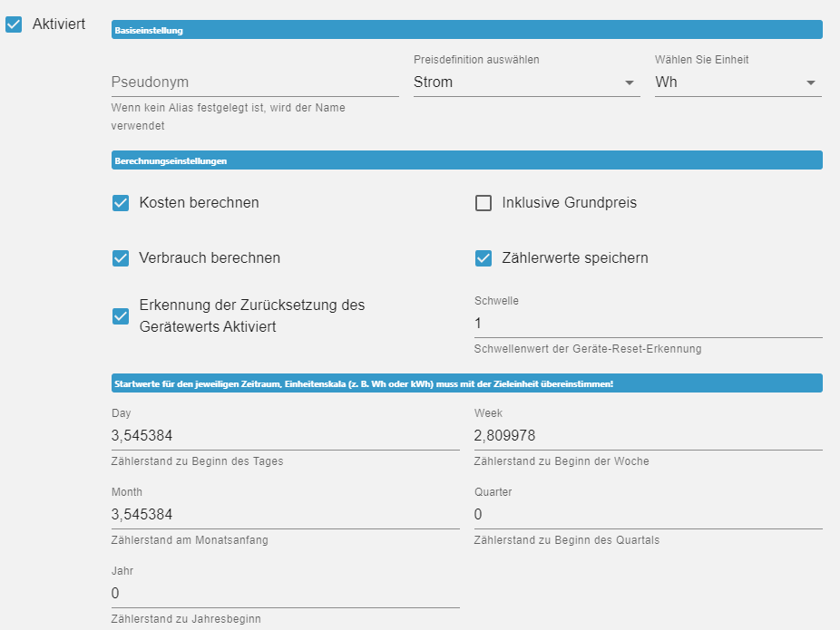The height and width of the screenshot is (630, 840).
Task: Click the arrow next to Wh
Action: pyautogui.click(x=811, y=83)
